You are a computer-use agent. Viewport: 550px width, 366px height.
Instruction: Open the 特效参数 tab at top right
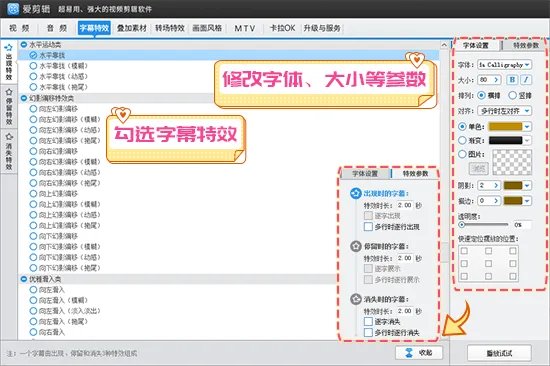pyautogui.click(x=526, y=45)
